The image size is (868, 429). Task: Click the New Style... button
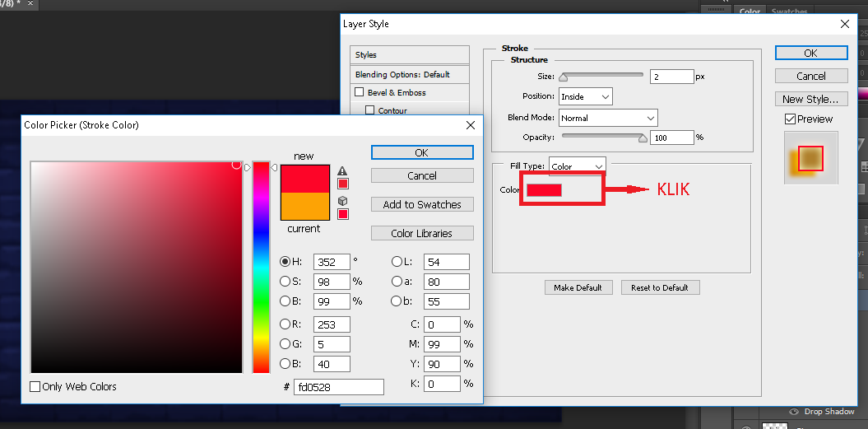tap(811, 99)
